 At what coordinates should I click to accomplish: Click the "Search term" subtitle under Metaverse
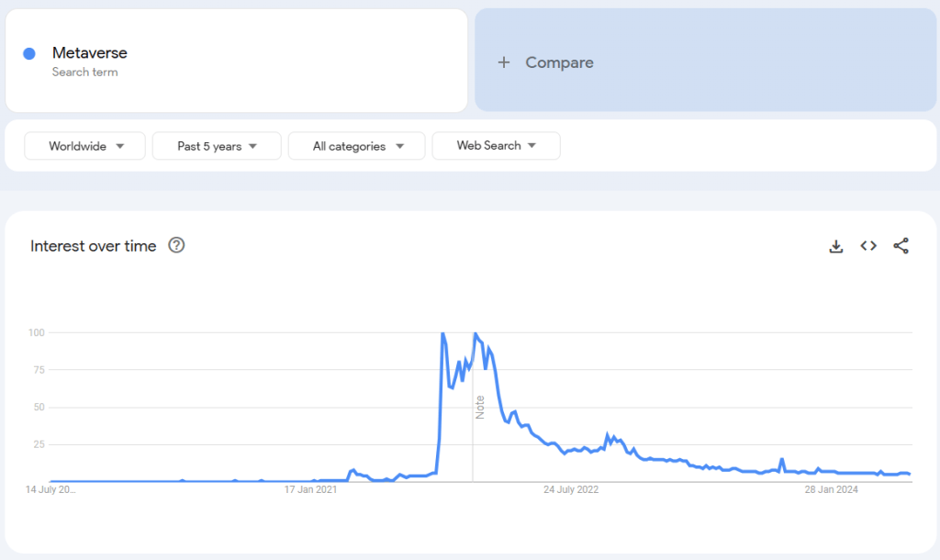click(84, 73)
